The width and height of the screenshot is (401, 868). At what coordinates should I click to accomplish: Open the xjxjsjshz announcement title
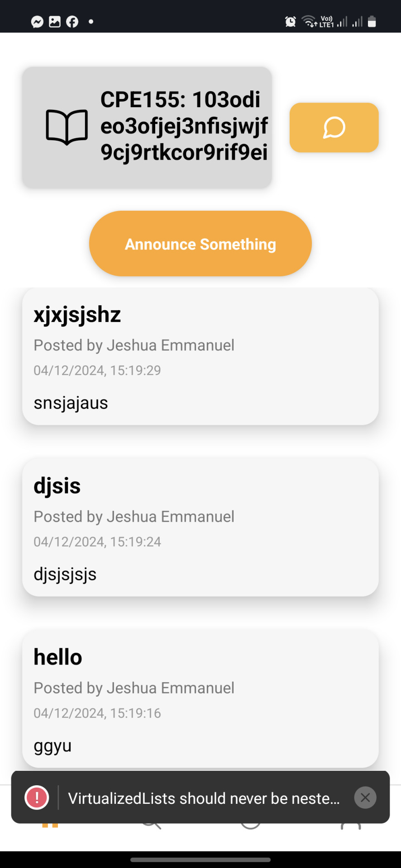pos(77,314)
